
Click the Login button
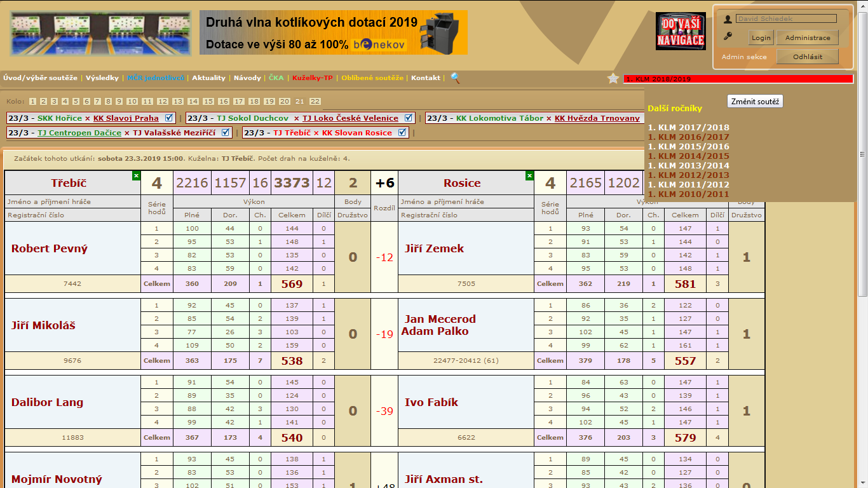(761, 37)
